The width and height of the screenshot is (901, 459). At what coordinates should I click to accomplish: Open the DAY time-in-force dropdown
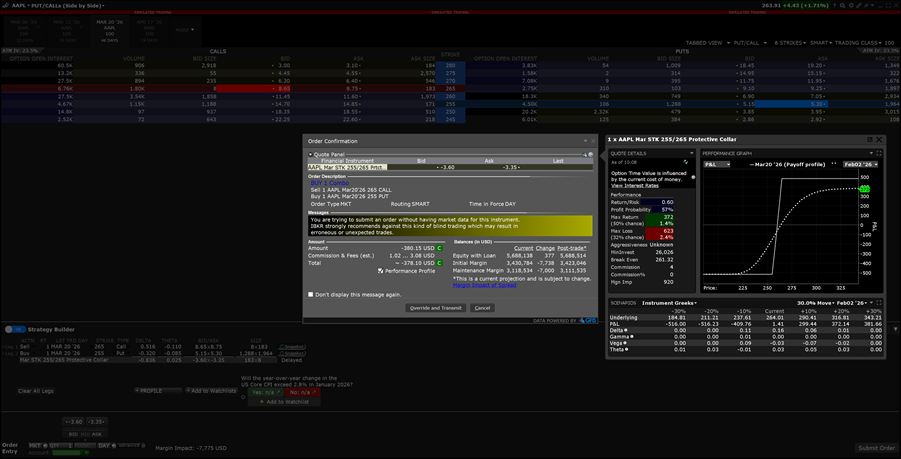tap(106, 445)
